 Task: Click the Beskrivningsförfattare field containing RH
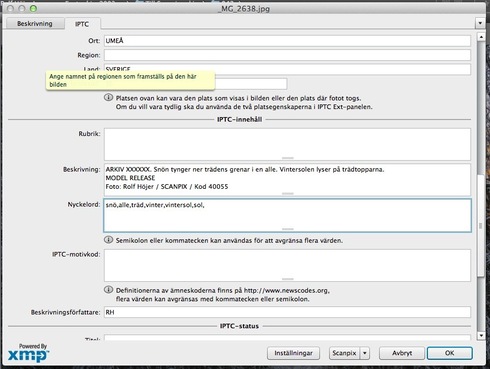click(287, 312)
